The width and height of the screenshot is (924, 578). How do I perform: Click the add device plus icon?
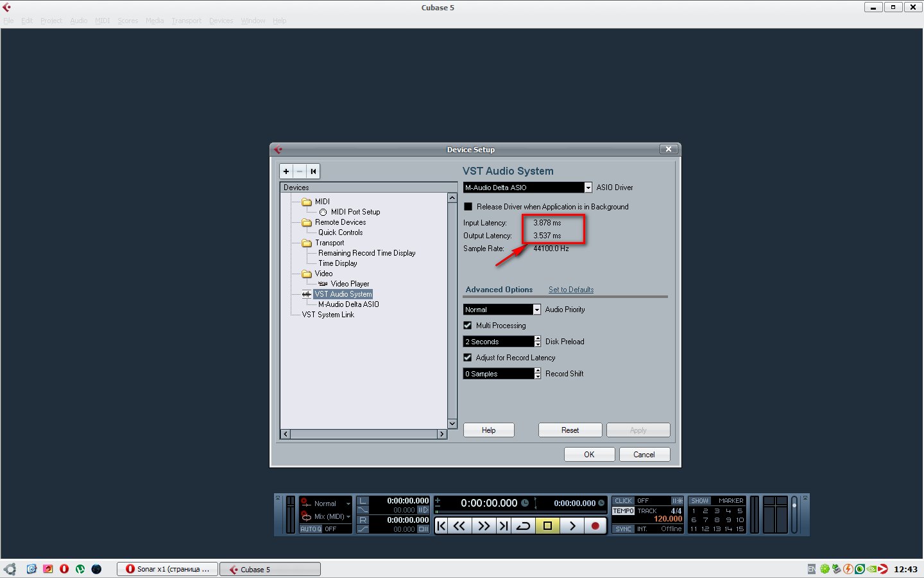(286, 171)
